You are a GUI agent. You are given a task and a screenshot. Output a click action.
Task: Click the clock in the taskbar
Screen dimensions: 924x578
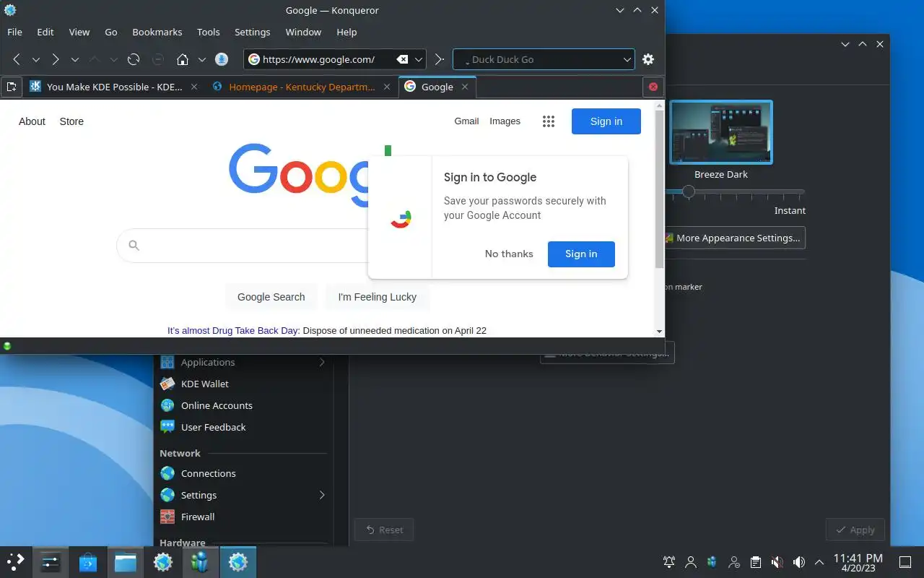click(858, 562)
